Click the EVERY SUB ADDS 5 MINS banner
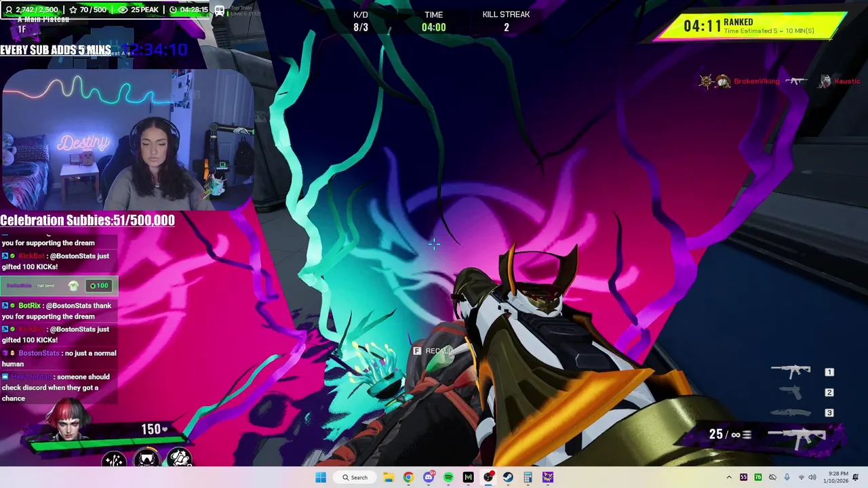This screenshot has width=868, height=488. pyautogui.click(x=56, y=50)
